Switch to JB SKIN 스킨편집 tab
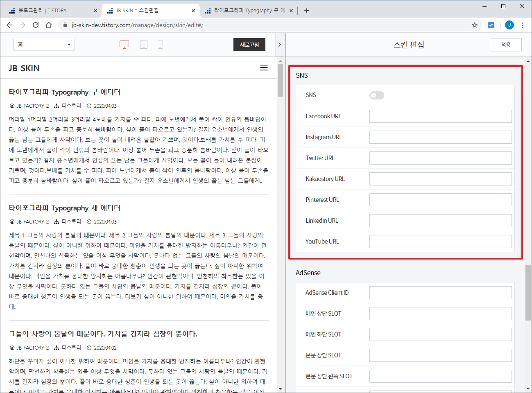The width and height of the screenshot is (532, 393). (x=150, y=11)
